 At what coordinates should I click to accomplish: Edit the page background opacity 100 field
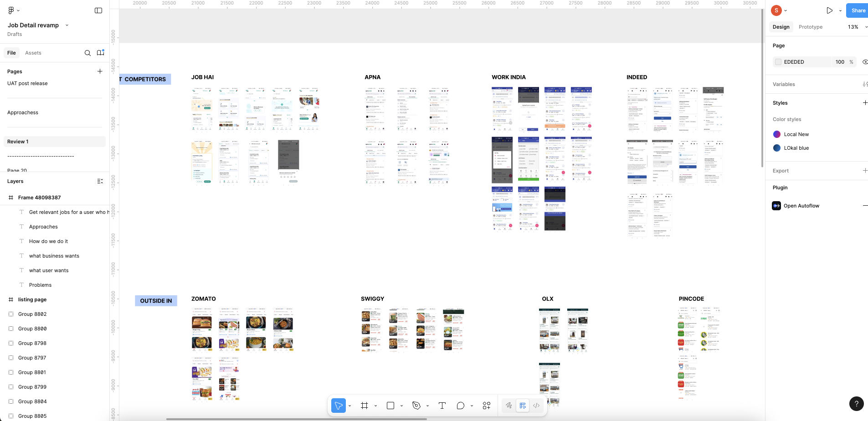click(x=840, y=62)
